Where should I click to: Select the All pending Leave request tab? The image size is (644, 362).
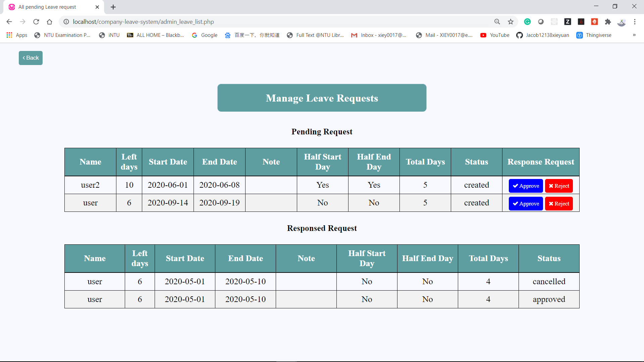click(x=47, y=7)
